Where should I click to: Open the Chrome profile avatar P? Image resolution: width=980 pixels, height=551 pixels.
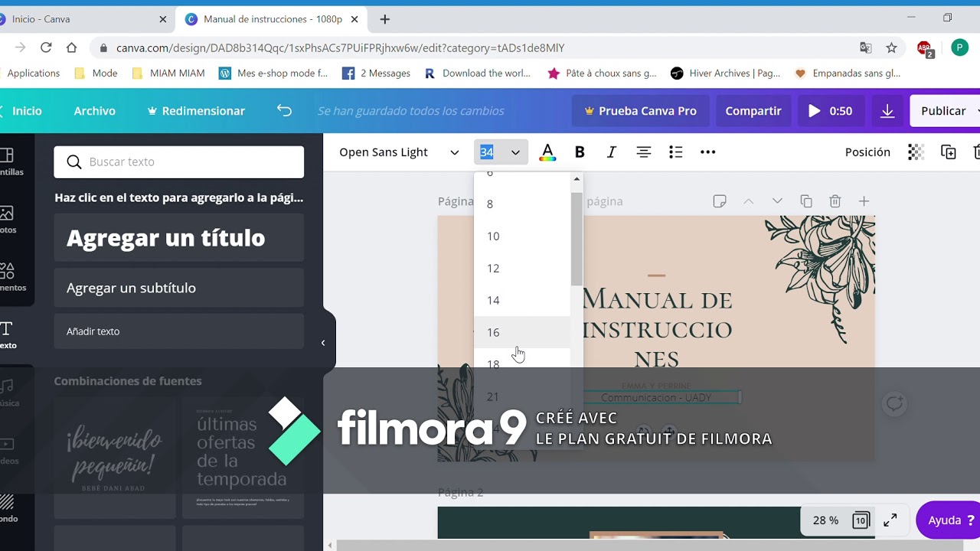(960, 48)
